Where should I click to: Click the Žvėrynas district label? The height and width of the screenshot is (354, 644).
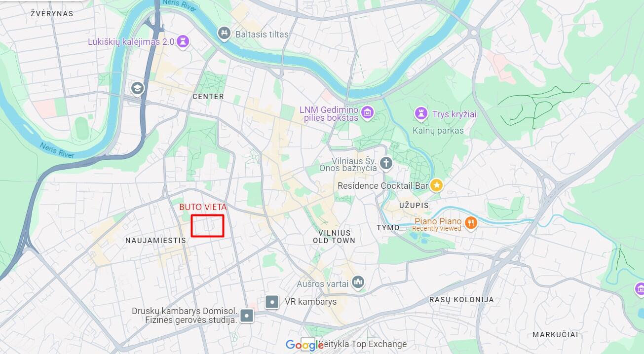coord(52,14)
